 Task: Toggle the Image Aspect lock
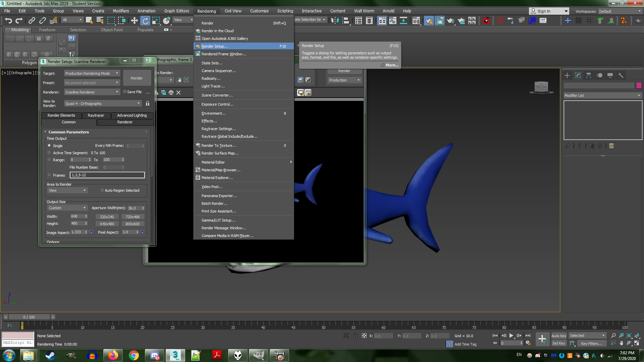click(91, 232)
